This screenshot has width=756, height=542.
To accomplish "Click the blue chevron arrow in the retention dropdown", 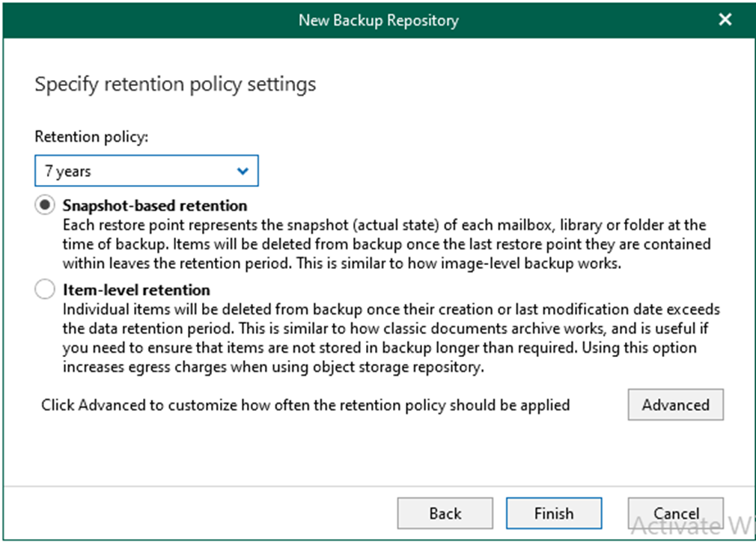I will pos(243,171).
